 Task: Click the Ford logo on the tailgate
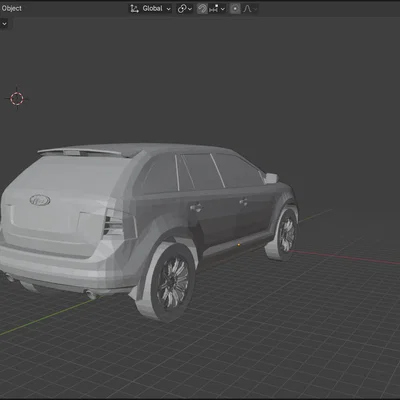coord(40,200)
